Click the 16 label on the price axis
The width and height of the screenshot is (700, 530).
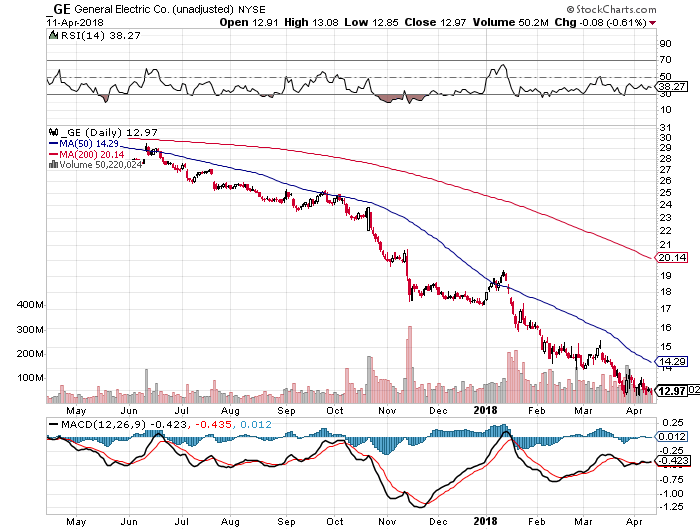[665, 328]
